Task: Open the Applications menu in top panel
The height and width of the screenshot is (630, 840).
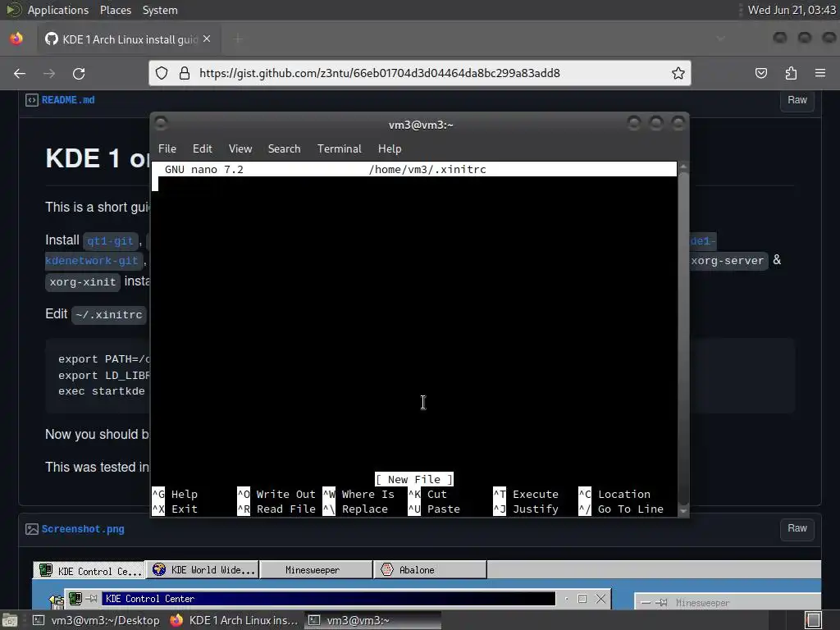Action: click(x=58, y=10)
